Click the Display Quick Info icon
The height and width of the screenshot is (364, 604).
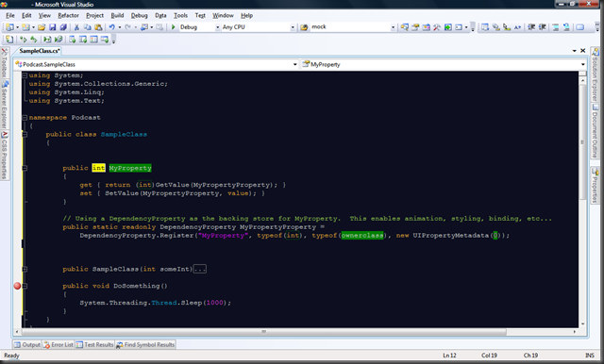pos(507,27)
